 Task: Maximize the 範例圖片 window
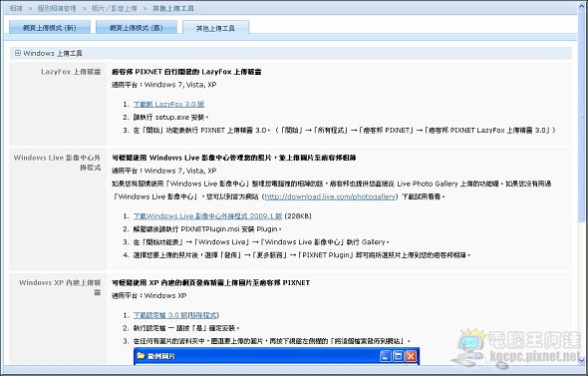[398, 356]
